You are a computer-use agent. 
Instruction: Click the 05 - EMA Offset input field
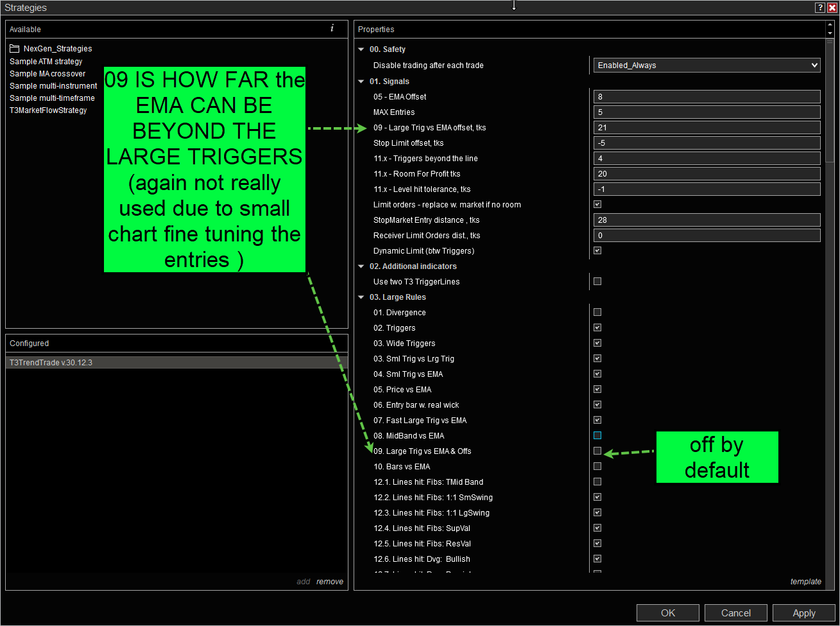[707, 97]
